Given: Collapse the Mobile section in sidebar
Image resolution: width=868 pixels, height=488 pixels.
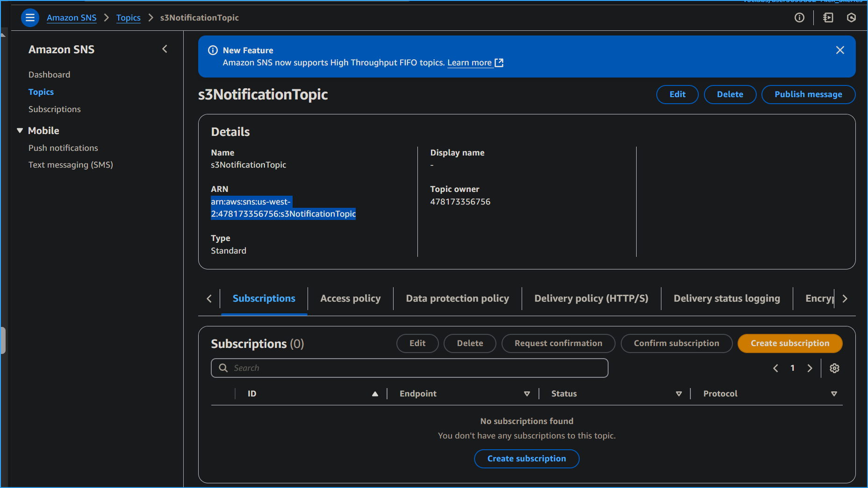Looking at the screenshot, I should pyautogui.click(x=20, y=131).
